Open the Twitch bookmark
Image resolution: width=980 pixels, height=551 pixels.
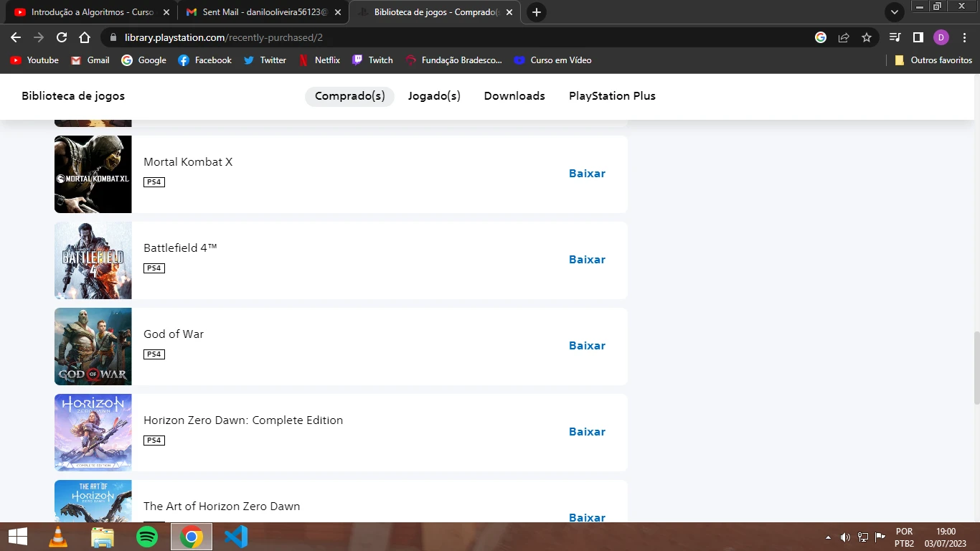click(372, 60)
